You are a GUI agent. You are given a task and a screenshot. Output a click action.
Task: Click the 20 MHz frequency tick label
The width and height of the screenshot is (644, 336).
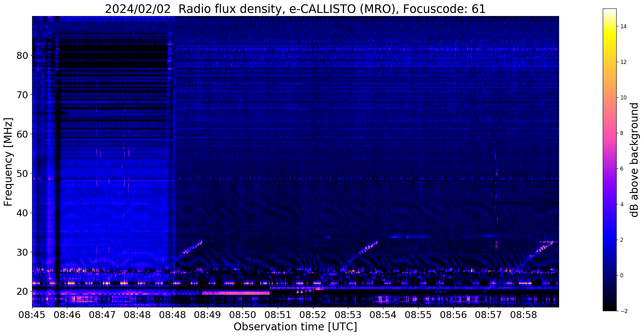[x=22, y=292]
